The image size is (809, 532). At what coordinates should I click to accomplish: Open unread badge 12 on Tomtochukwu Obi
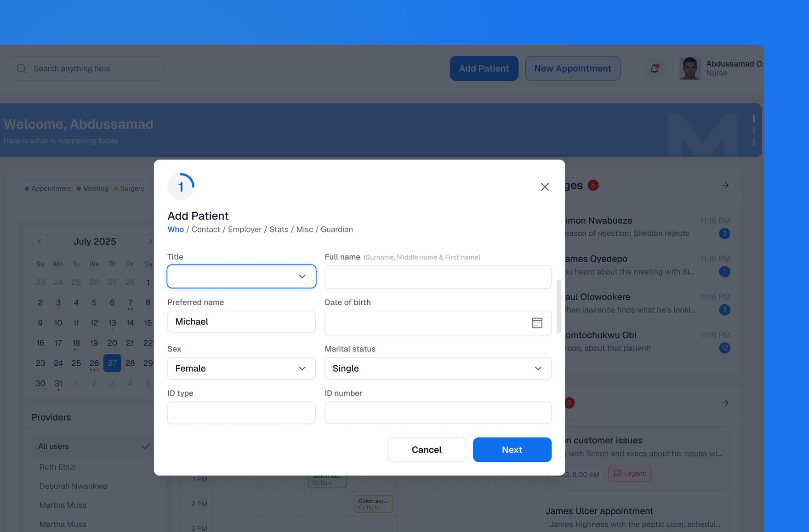pos(724,348)
